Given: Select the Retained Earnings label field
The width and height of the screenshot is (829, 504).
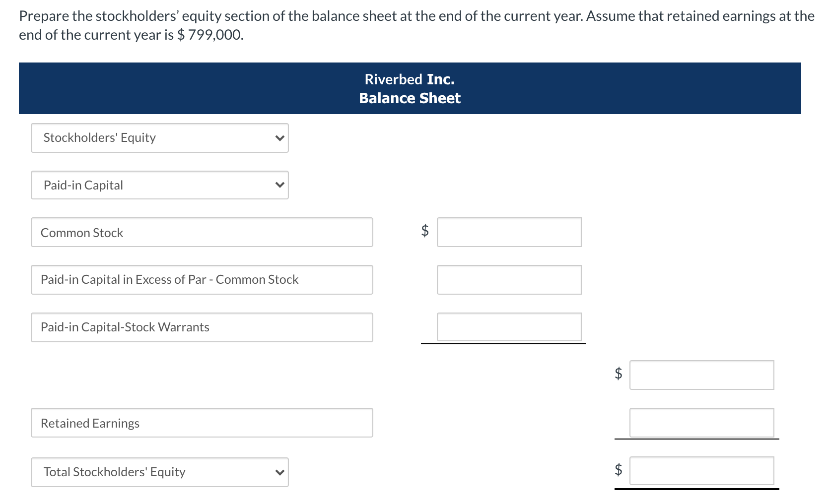Looking at the screenshot, I should click(202, 423).
